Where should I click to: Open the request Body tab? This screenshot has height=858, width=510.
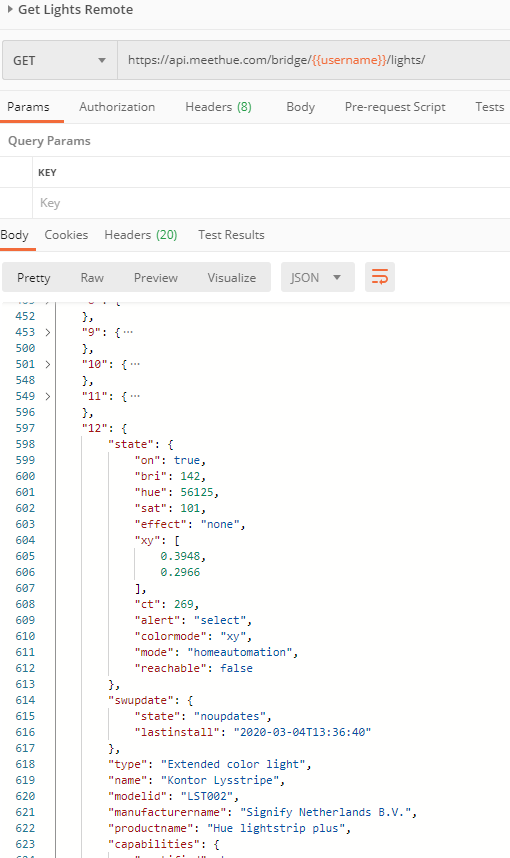pyautogui.click(x=300, y=107)
